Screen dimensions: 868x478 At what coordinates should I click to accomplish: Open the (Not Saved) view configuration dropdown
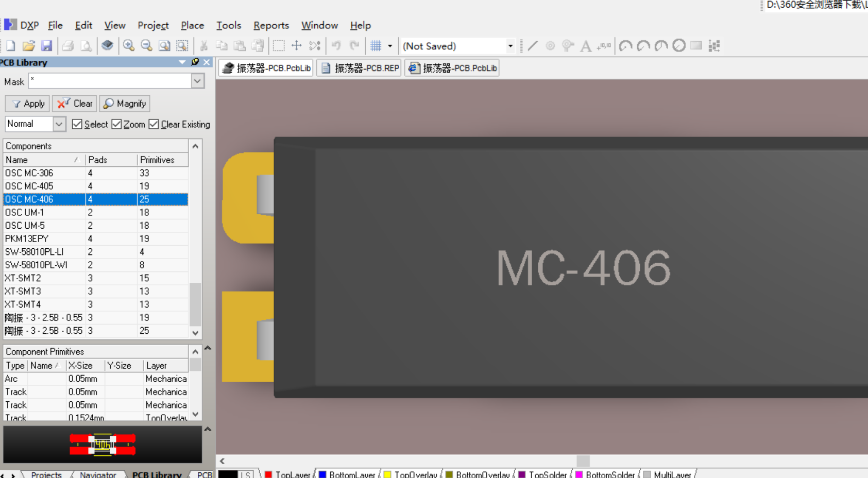510,46
